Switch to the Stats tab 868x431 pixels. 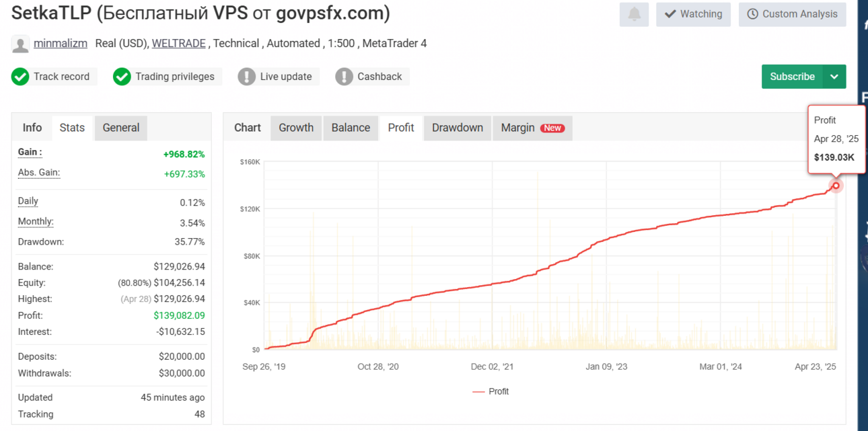pyautogui.click(x=72, y=128)
